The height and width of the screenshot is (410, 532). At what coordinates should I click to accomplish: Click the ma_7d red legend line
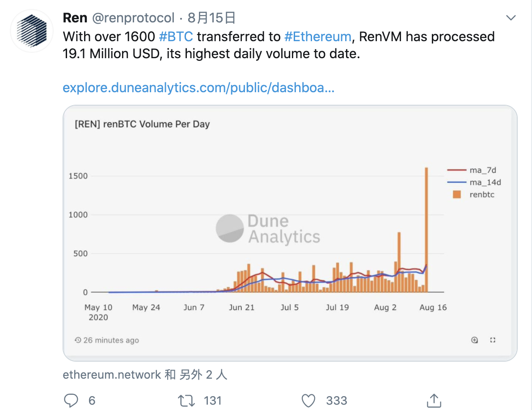[457, 170]
